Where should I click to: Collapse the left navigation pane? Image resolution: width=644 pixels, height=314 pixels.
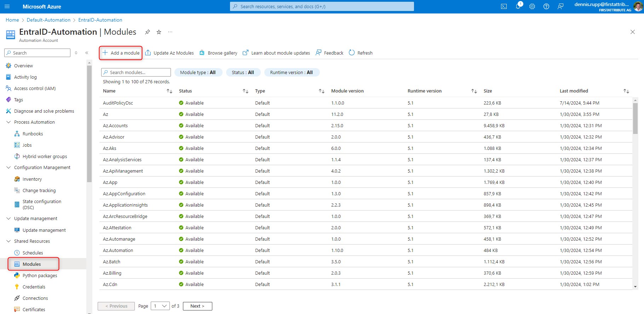(x=87, y=53)
